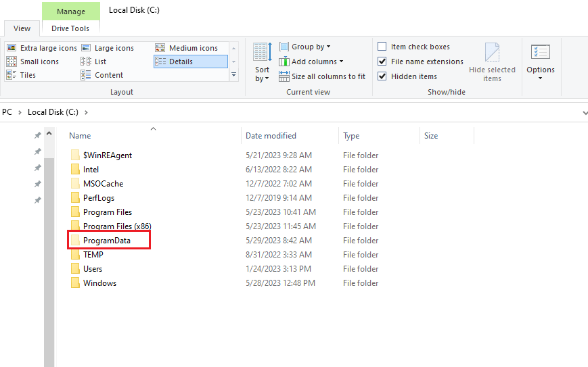Expand layout gallery with More arrow
Viewport: 588px width, 367px height.
(234, 75)
